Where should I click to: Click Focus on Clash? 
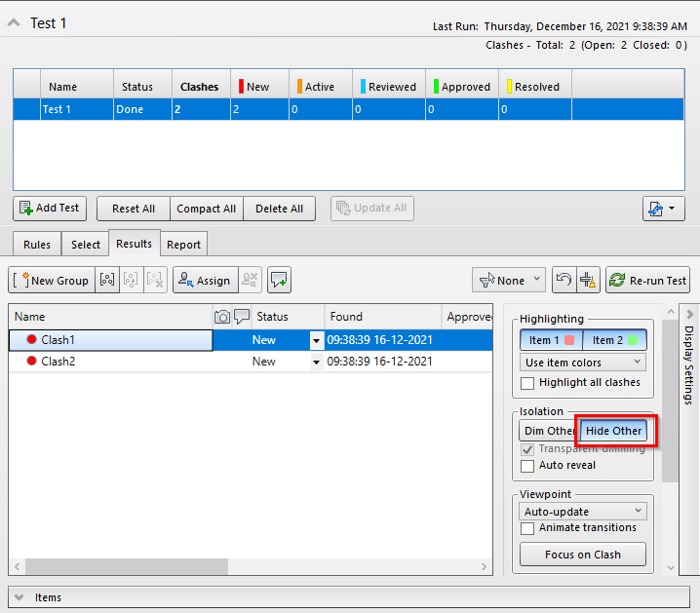[x=583, y=555]
